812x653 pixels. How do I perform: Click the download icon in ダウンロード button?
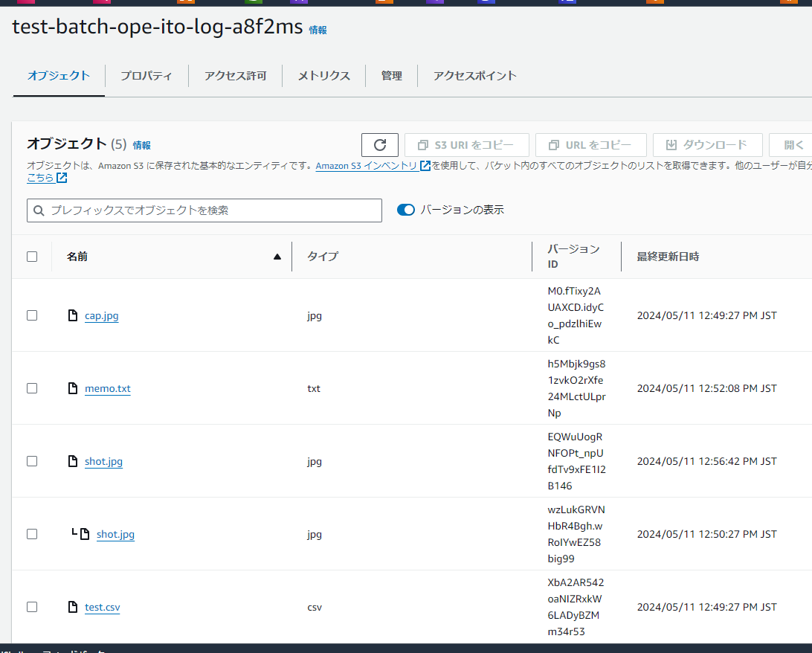pyautogui.click(x=666, y=145)
